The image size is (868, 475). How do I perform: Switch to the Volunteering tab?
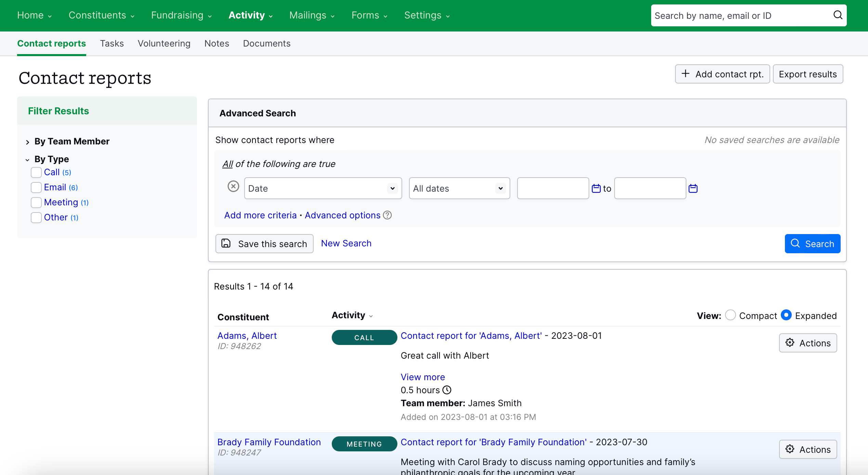[164, 43]
